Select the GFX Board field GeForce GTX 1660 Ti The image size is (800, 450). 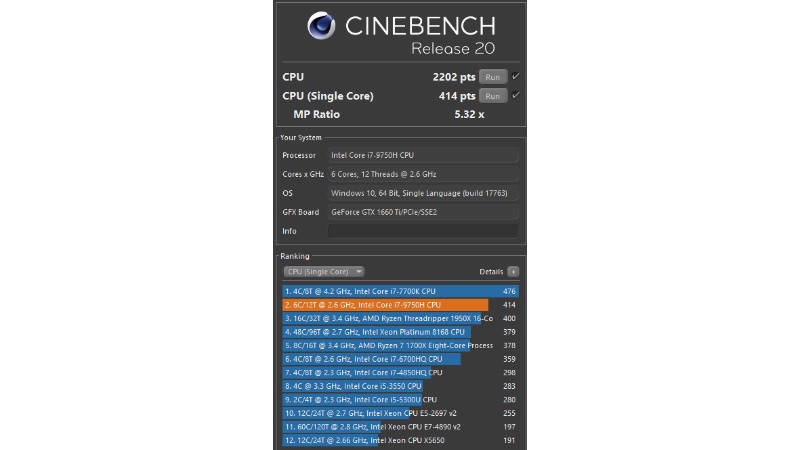point(423,212)
